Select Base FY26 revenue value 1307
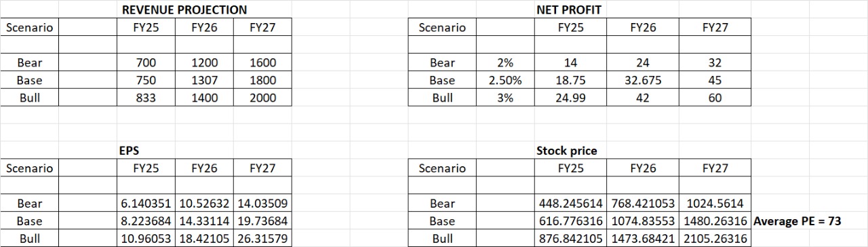 [204, 80]
